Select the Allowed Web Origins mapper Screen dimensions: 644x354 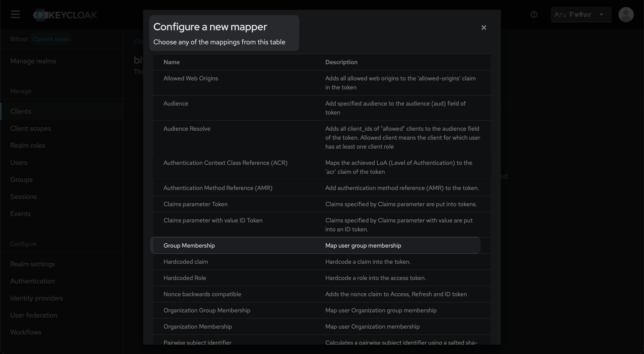coord(322,83)
